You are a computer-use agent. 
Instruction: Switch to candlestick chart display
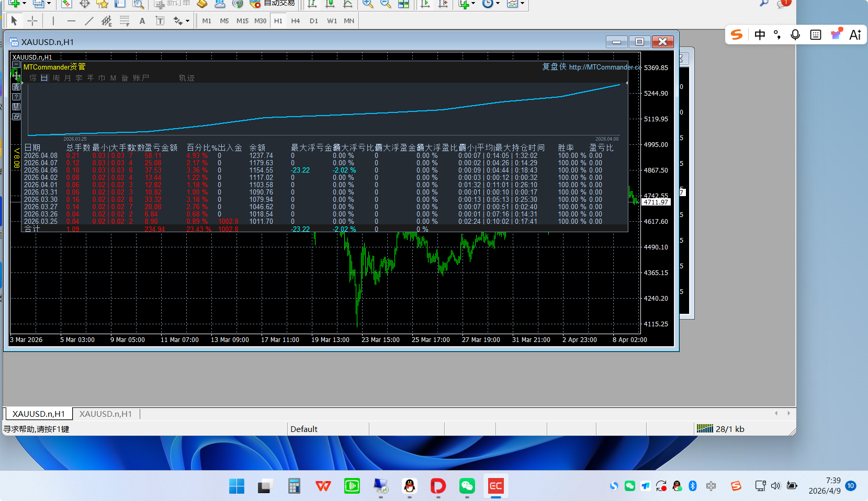tap(330, 4)
